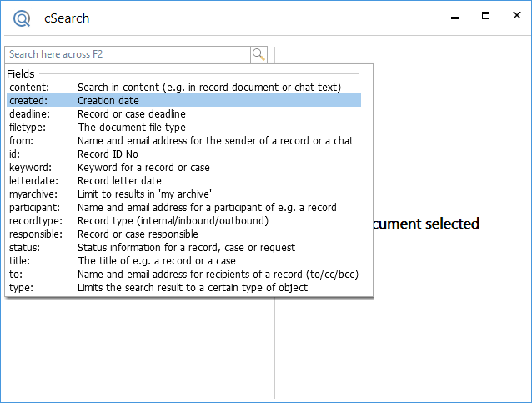
Task: Pick the 'type:' object type filter
Action: pyautogui.click(x=183, y=287)
